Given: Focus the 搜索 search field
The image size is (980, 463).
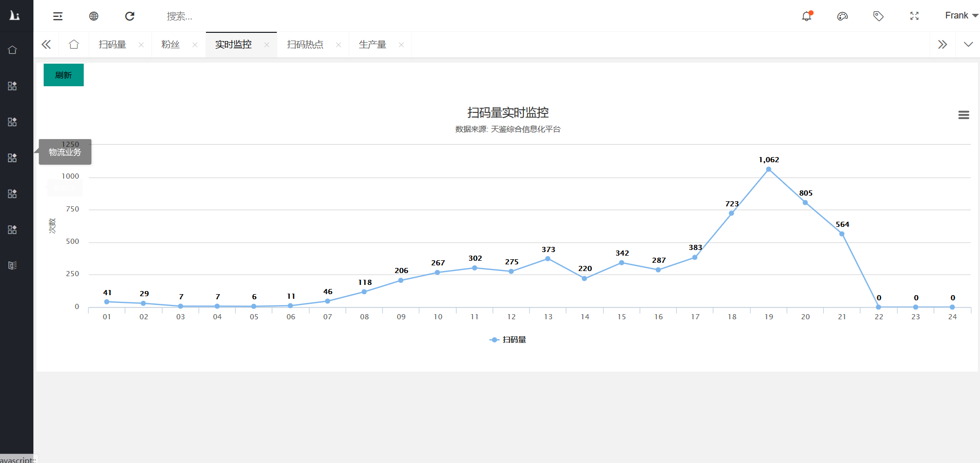Looking at the screenshot, I should pyautogui.click(x=205, y=16).
